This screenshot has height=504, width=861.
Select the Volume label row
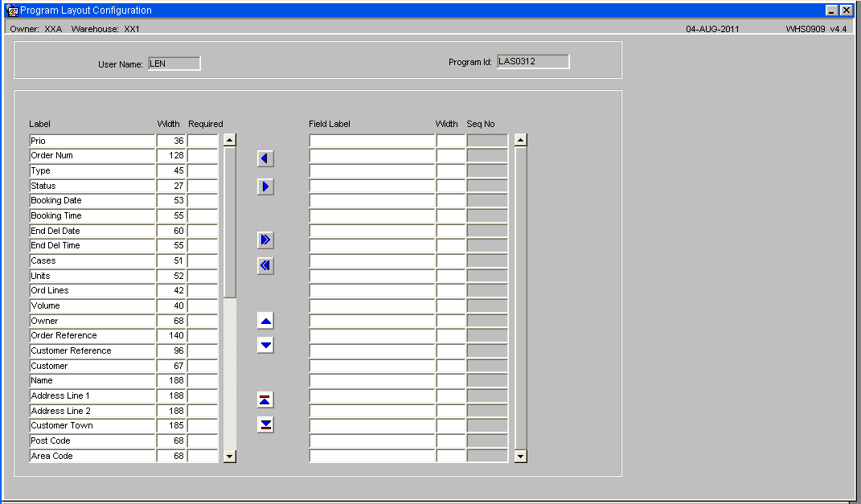coord(92,305)
